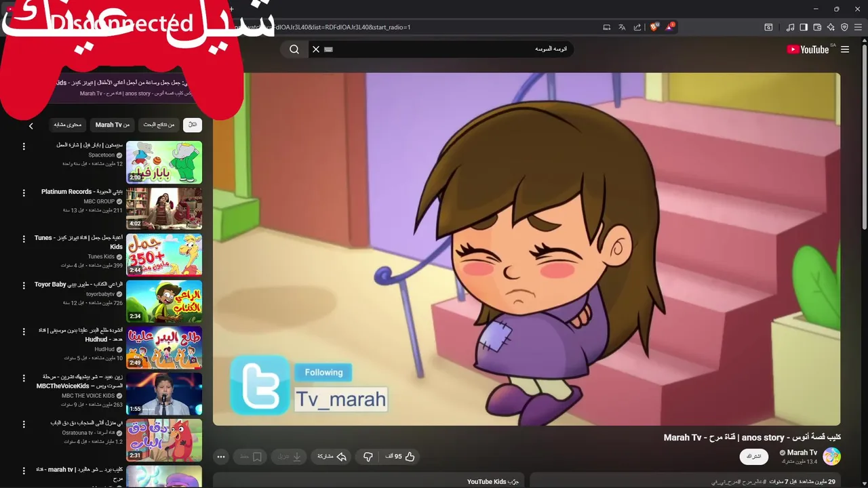Screen dimensions: 868x488
Task: Select the 'محتوى مشابه' filter chip
Action: (68, 125)
